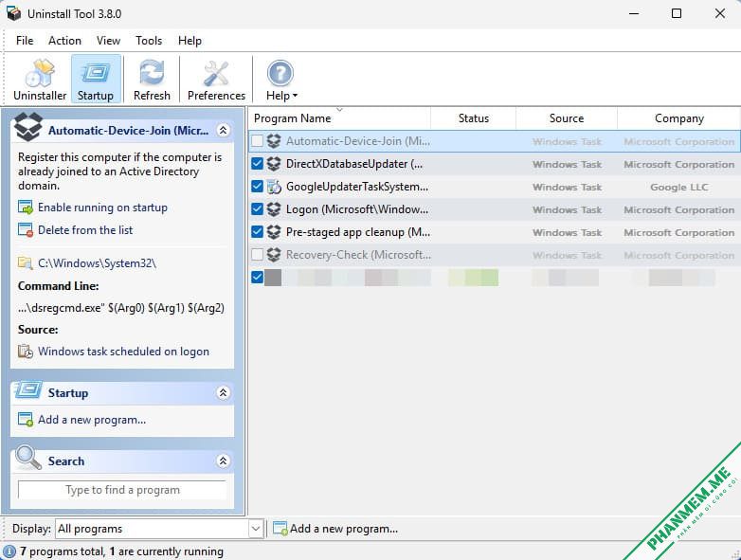This screenshot has width=741, height=560.
Task: Switch to Startup toolbar icon
Action: [96, 73]
